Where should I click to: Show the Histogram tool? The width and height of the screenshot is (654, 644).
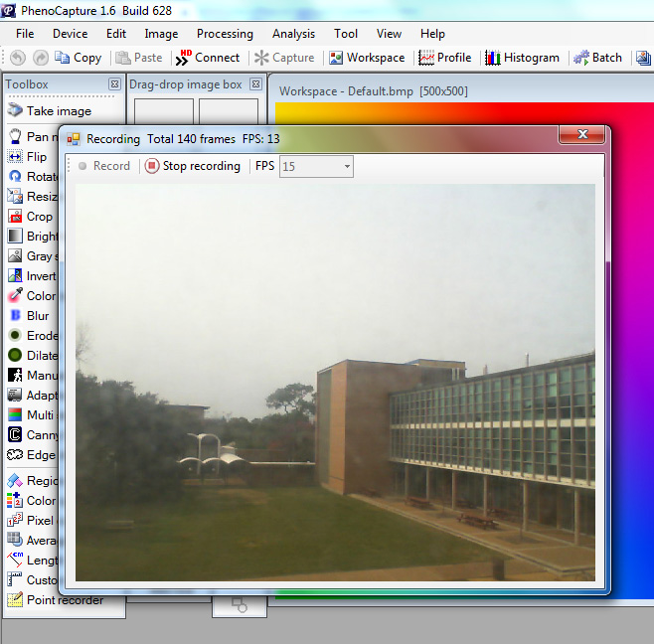(522, 58)
